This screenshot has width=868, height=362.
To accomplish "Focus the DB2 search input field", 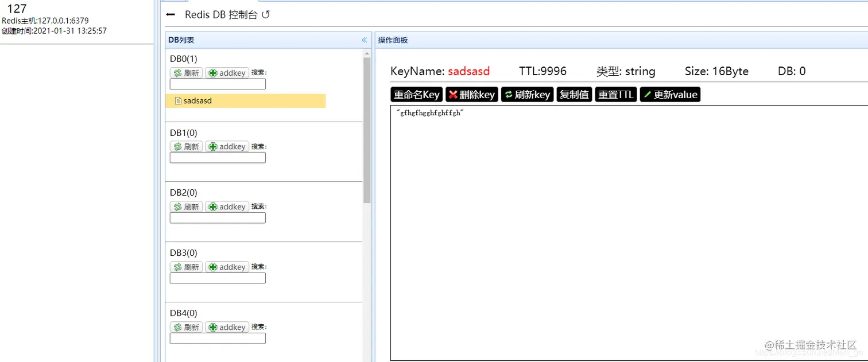I will pyautogui.click(x=218, y=218).
